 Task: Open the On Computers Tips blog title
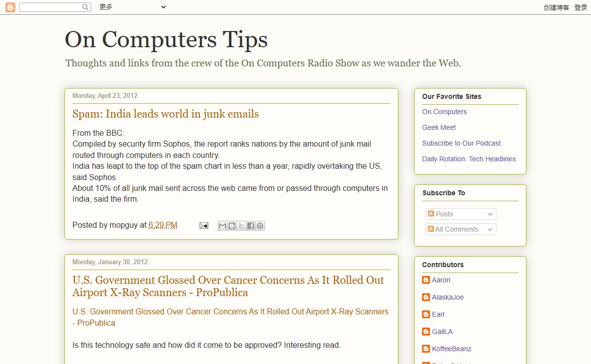pyautogui.click(x=166, y=39)
